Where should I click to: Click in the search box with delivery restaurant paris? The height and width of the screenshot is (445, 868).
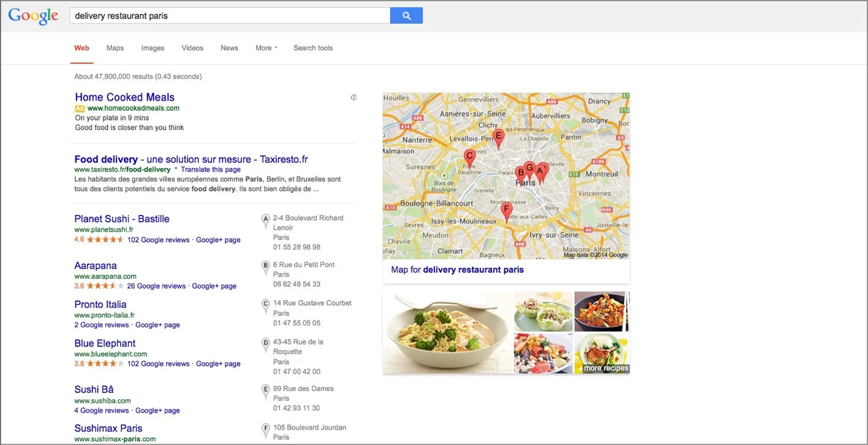click(230, 16)
